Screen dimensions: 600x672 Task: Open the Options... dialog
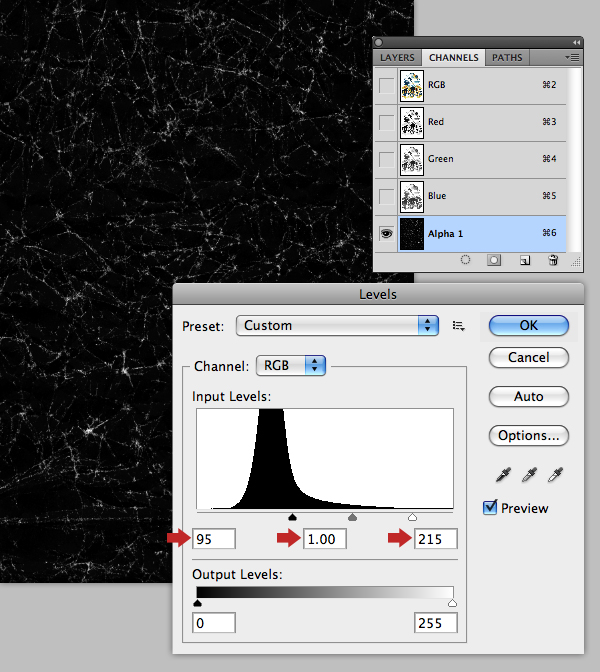tap(529, 435)
